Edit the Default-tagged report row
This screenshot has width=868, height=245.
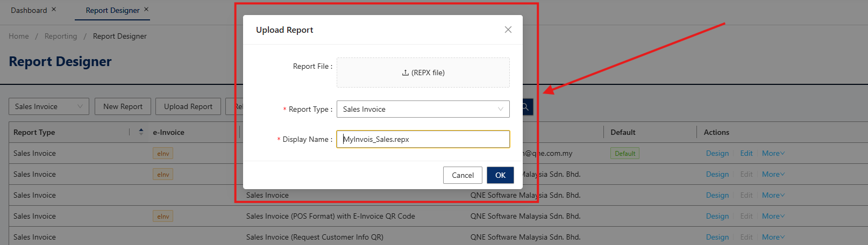pyautogui.click(x=746, y=153)
